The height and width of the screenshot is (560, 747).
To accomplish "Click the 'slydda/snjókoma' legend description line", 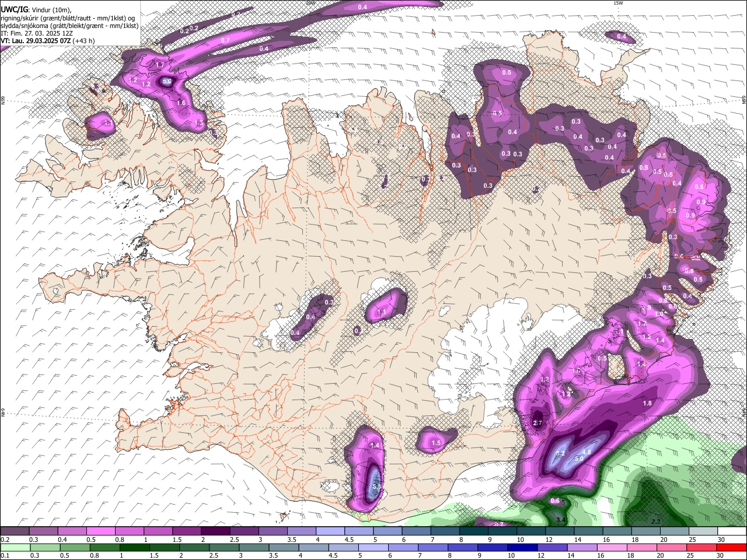I will pyautogui.click(x=69, y=25).
